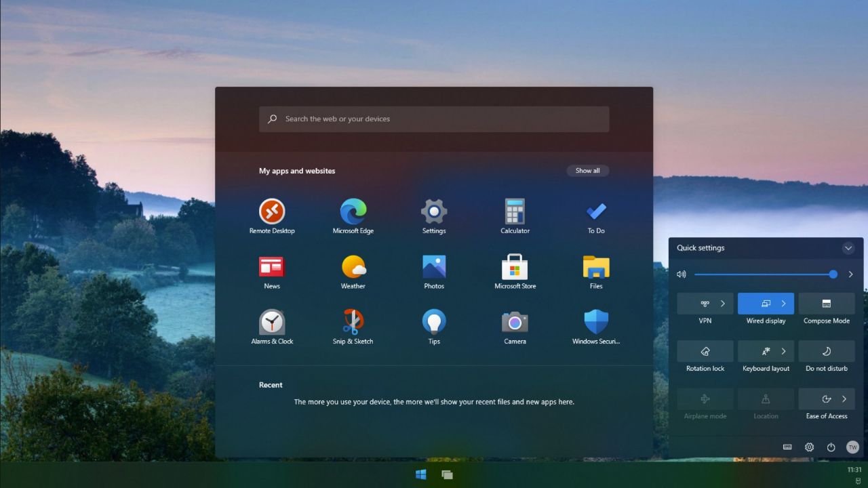Image resolution: width=868 pixels, height=488 pixels.
Task: Expand volume output options arrow
Action: [x=850, y=274]
